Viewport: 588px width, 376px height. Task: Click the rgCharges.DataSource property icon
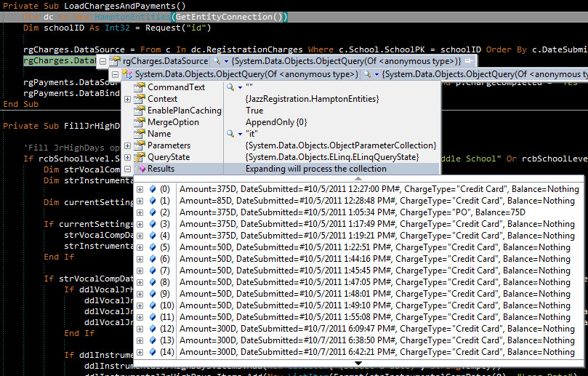[115, 61]
